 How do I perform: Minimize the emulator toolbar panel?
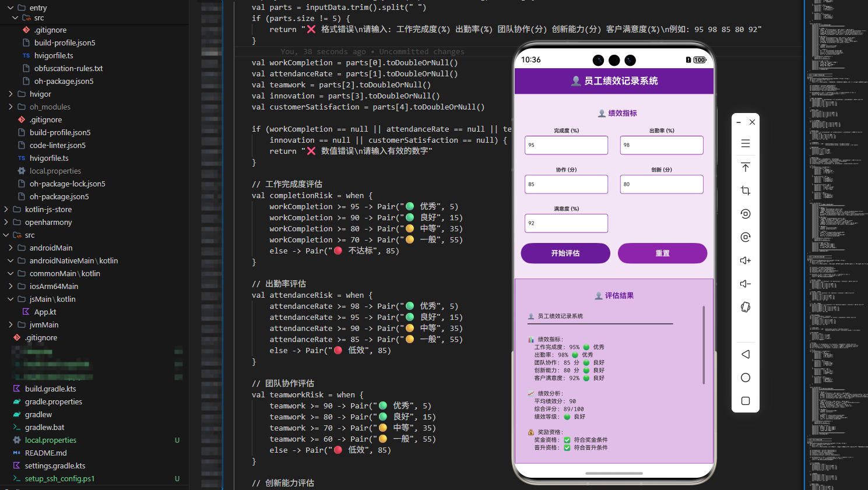pos(739,122)
